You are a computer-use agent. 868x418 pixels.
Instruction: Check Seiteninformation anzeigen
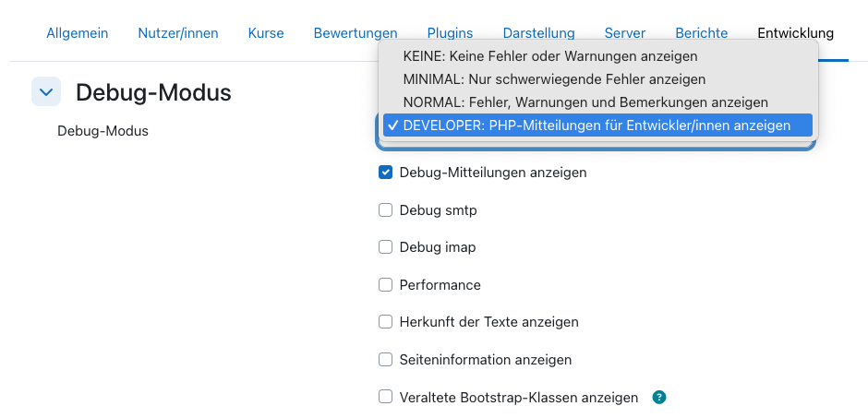pos(386,360)
